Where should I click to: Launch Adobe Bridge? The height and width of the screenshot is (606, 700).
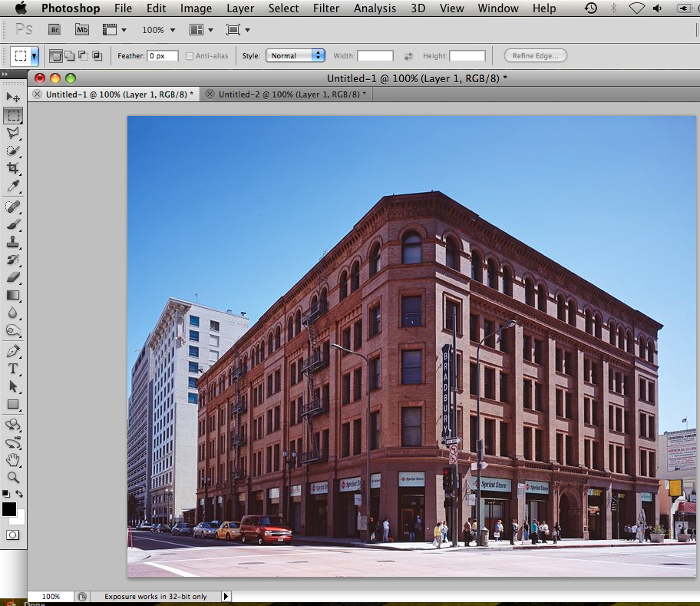[x=54, y=30]
